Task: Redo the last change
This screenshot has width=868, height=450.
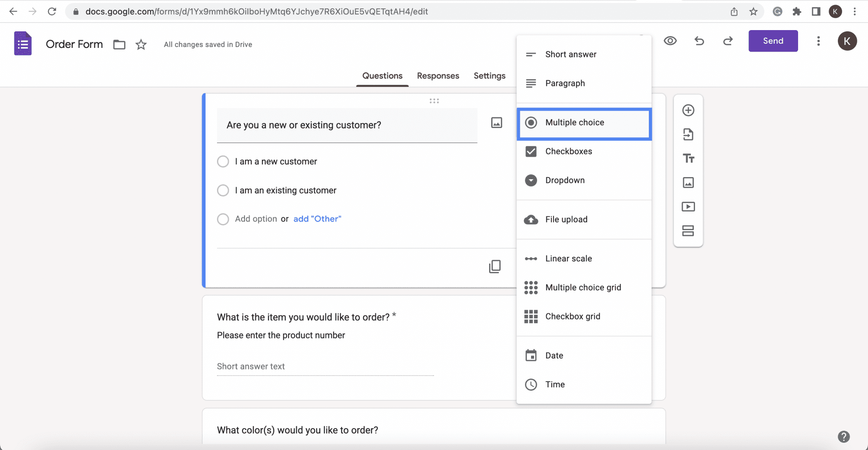Action: pyautogui.click(x=728, y=41)
